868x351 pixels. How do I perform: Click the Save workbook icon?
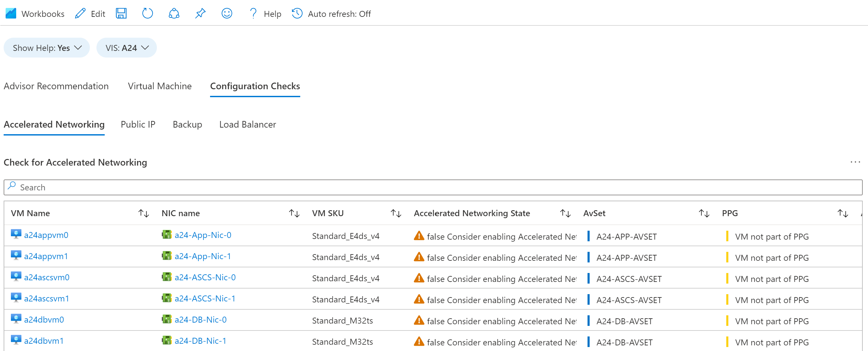coord(121,14)
